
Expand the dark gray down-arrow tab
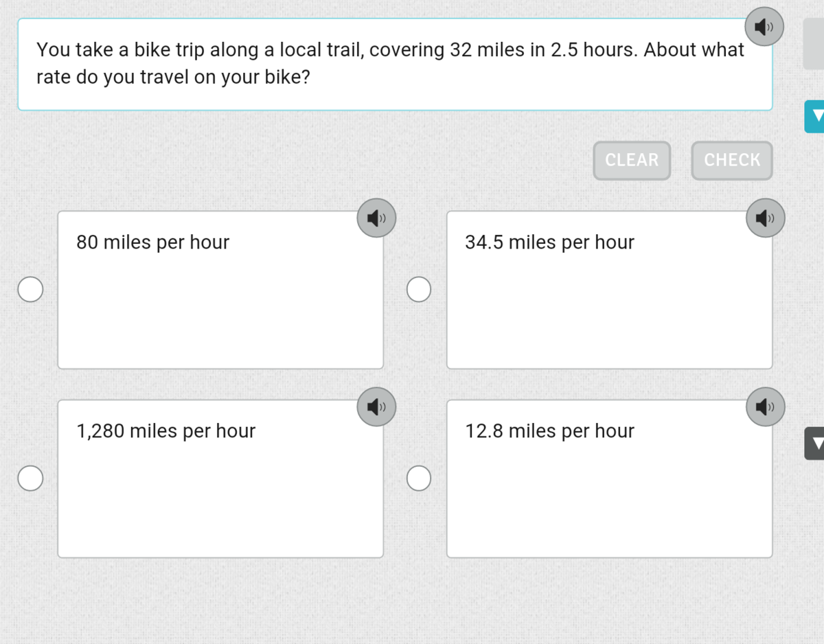coord(814,444)
